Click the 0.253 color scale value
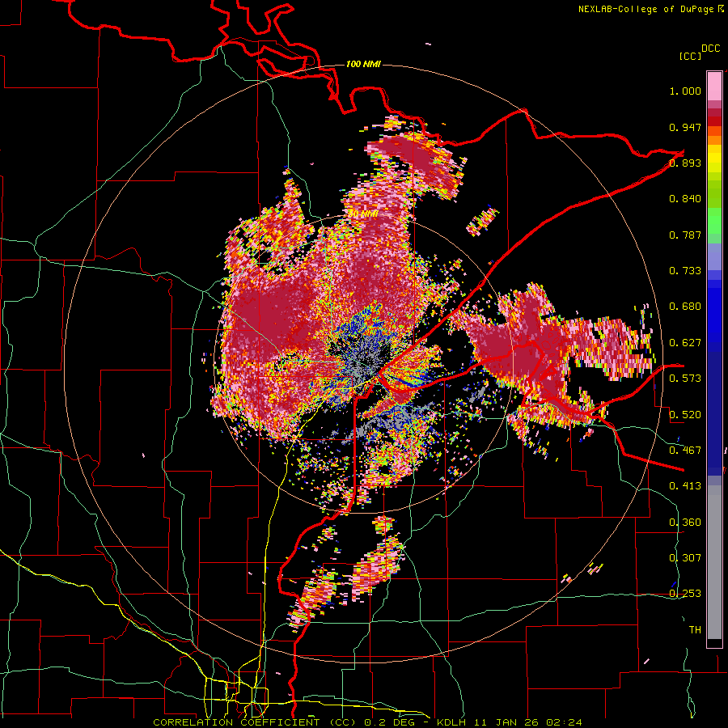728x728 pixels. (x=685, y=594)
